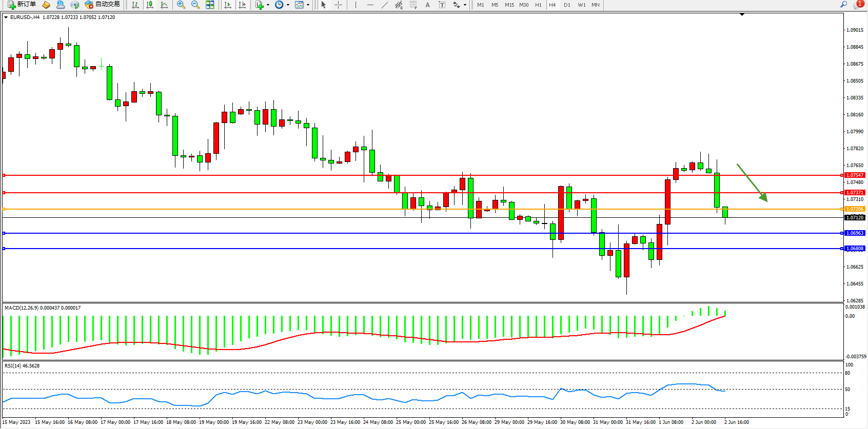The image size is (868, 429).
Task: Switch to D1 timeframe
Action: pyautogui.click(x=567, y=5)
